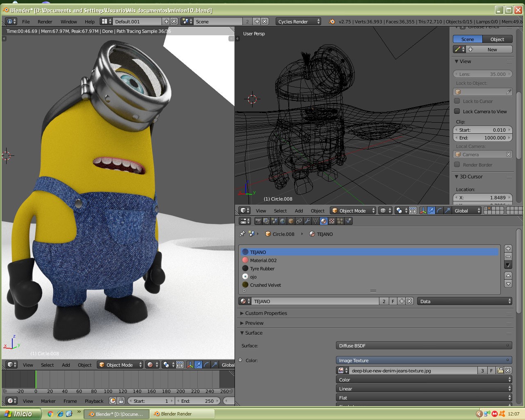Enable the Render Border checkbox
The image size is (525, 420).
pos(457,164)
